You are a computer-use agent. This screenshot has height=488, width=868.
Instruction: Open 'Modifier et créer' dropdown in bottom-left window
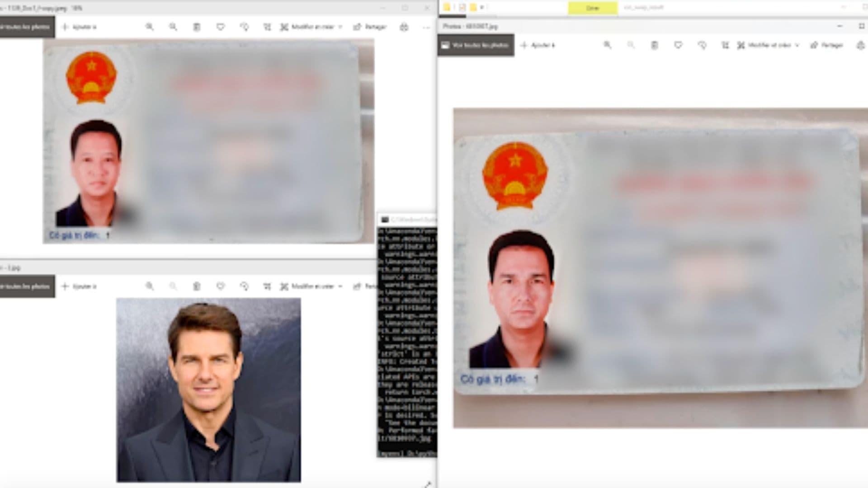tap(311, 286)
